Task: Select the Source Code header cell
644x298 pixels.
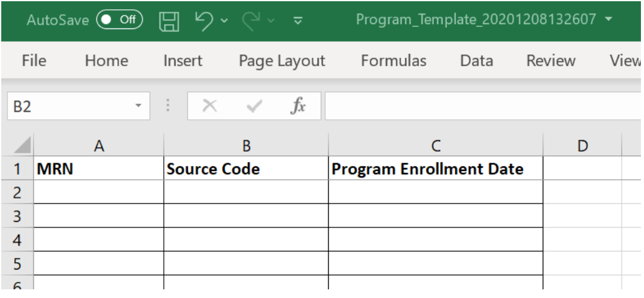Action: tap(246, 169)
